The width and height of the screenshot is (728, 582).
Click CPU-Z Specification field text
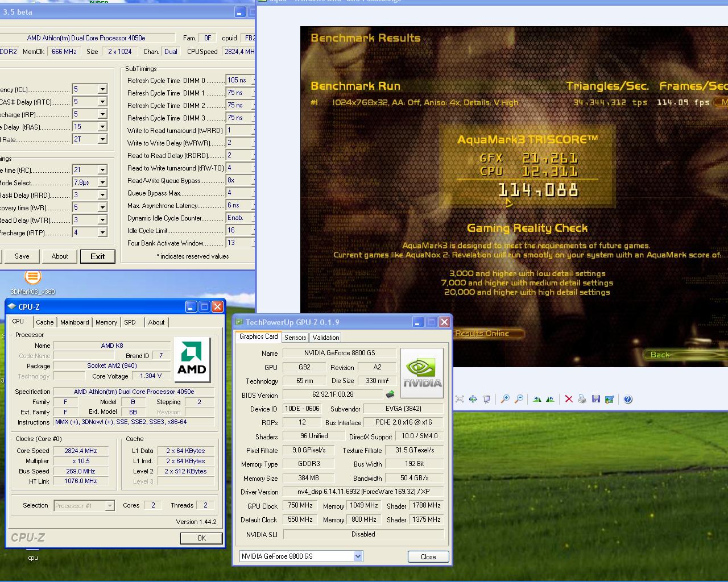coord(134,392)
